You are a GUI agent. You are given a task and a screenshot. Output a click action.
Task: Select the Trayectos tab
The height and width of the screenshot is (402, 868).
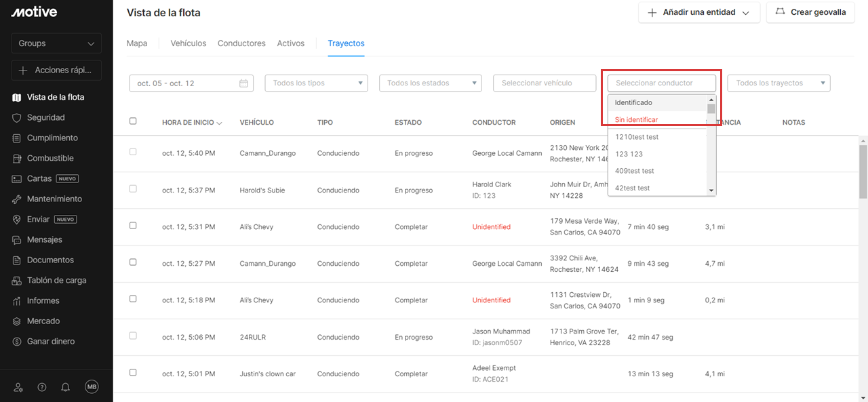(x=346, y=43)
